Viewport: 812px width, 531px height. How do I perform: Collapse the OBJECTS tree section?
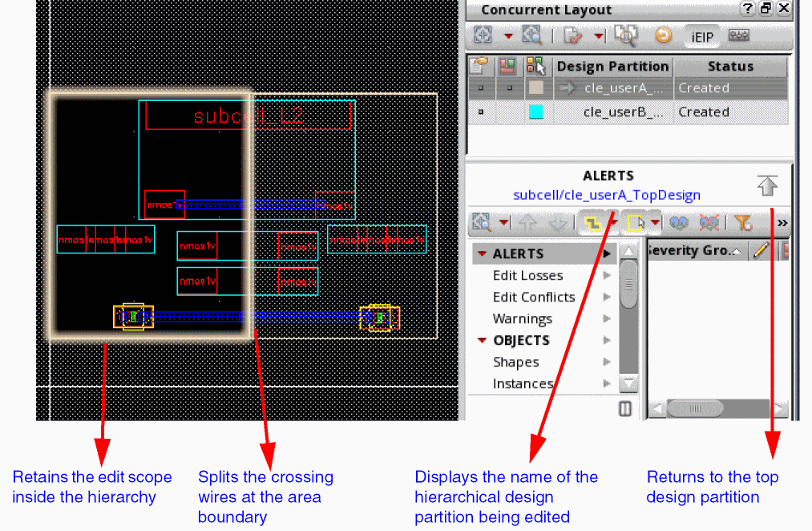482,340
